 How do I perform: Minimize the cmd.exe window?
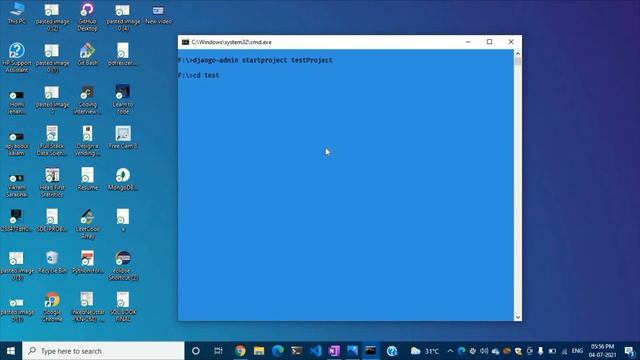pyautogui.click(x=468, y=42)
